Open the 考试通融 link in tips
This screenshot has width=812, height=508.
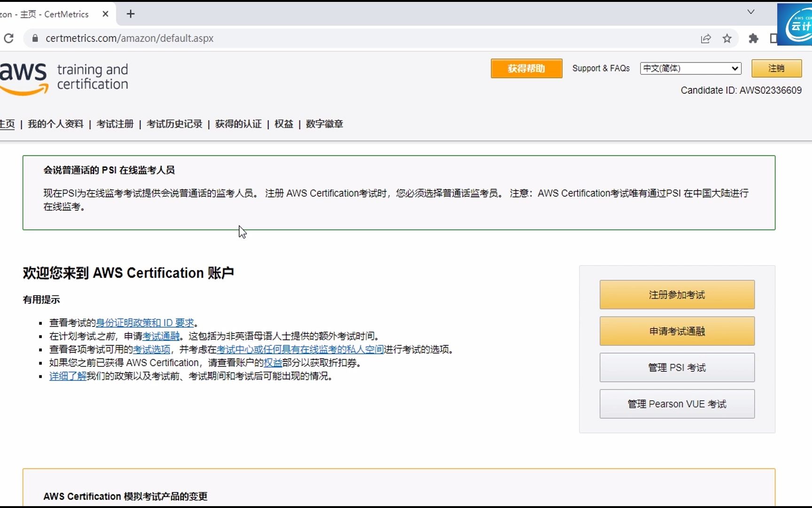point(161,336)
